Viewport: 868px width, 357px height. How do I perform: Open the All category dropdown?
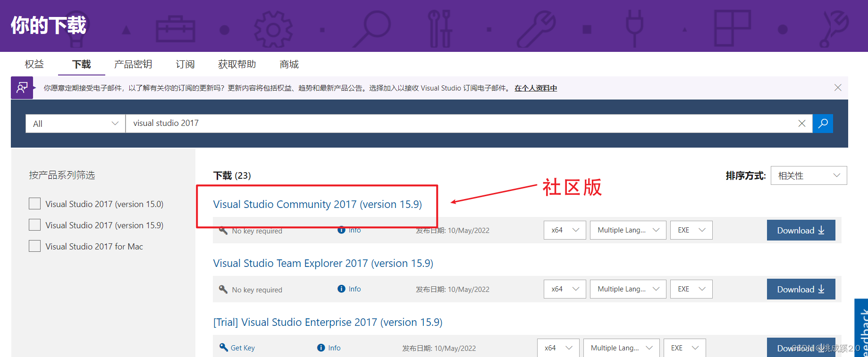point(76,124)
